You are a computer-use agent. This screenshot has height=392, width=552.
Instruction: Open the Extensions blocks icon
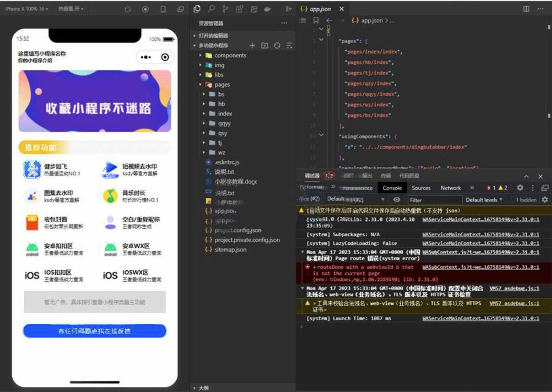(x=239, y=9)
